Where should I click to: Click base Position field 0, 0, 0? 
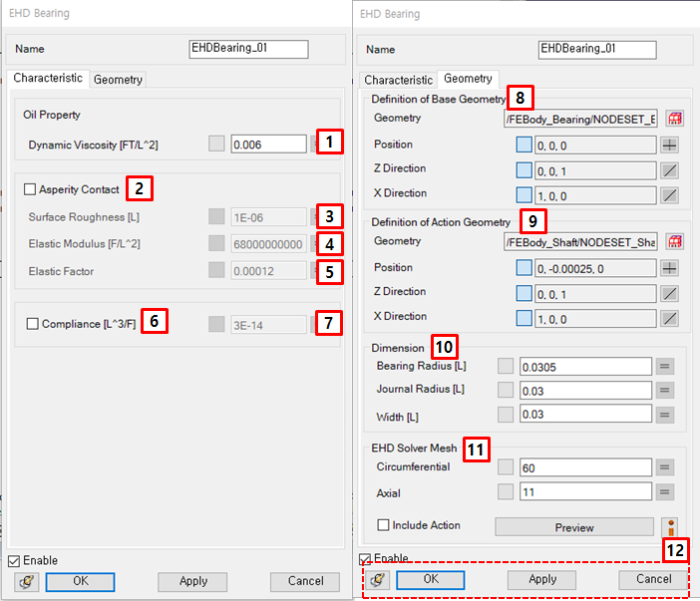[595, 145]
